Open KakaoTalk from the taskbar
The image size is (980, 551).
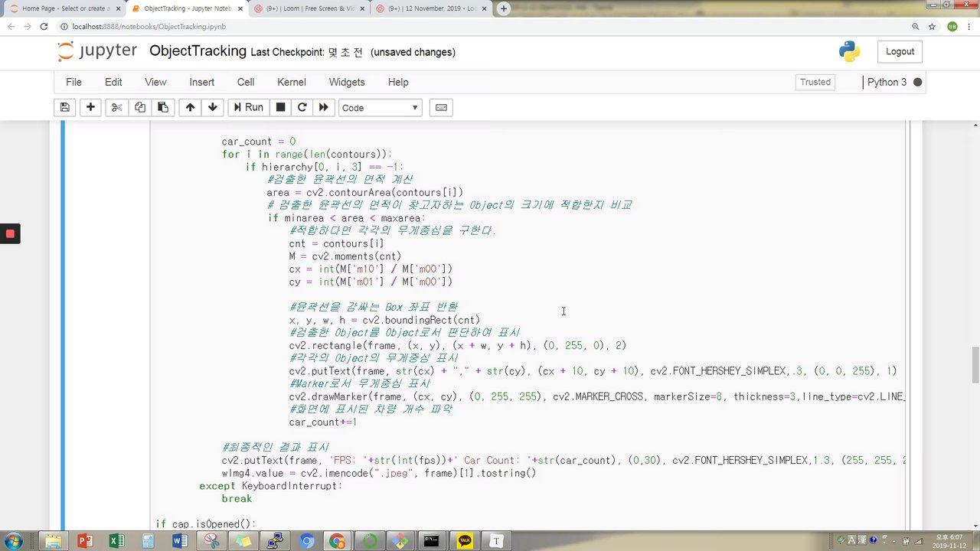[x=464, y=541]
